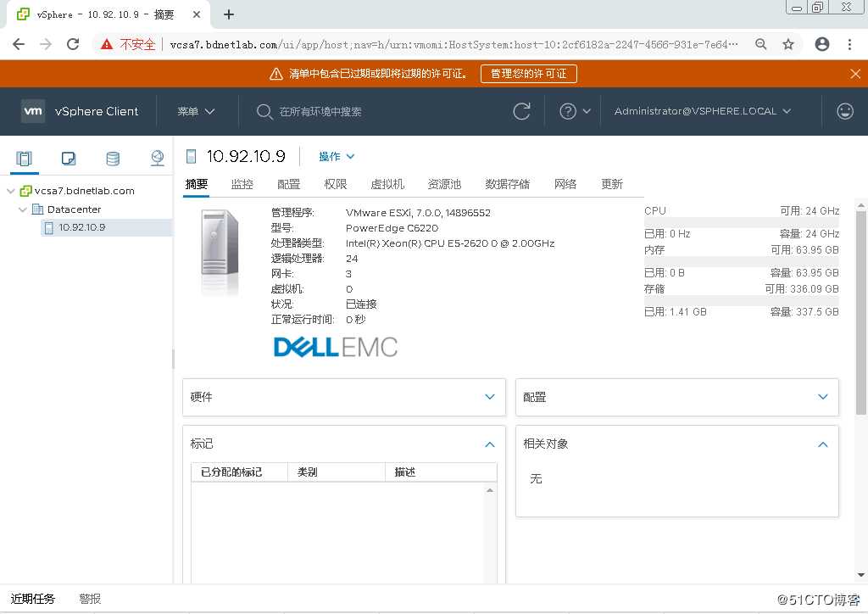Select the 摘要 tab

197,184
